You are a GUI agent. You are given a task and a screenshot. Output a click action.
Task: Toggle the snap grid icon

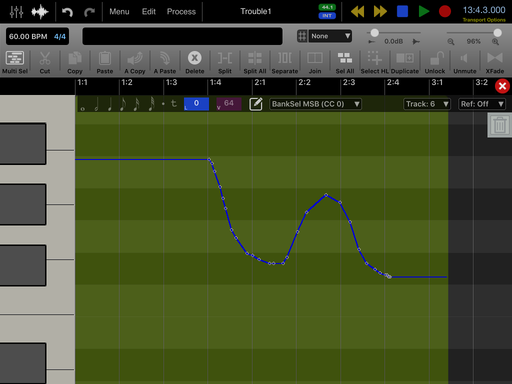(302, 36)
